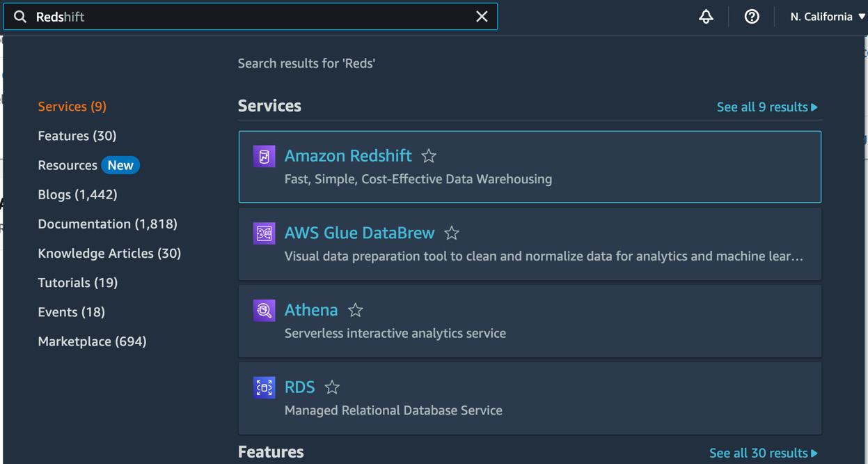Favorite Amazon Redshift with star
This screenshot has height=464, width=868.
pos(429,156)
